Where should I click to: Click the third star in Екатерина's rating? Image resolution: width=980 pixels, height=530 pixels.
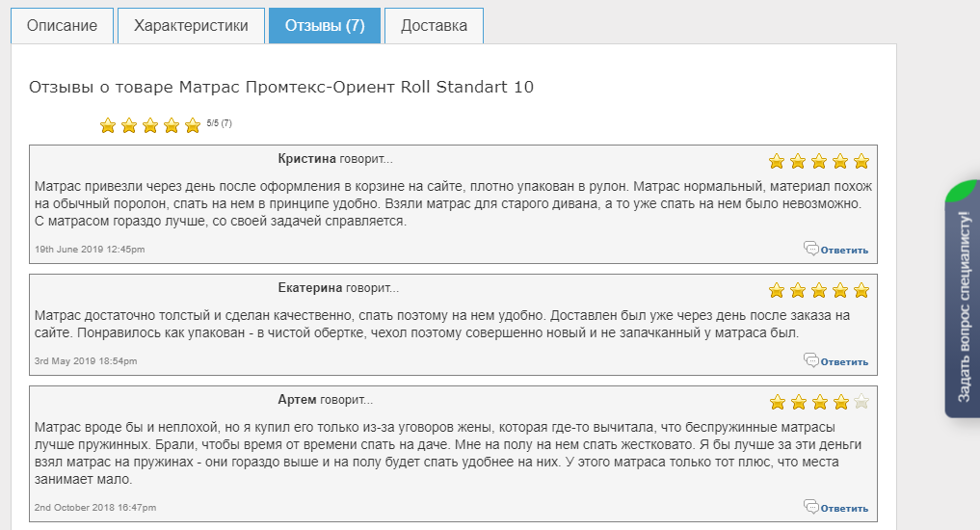[x=819, y=290]
